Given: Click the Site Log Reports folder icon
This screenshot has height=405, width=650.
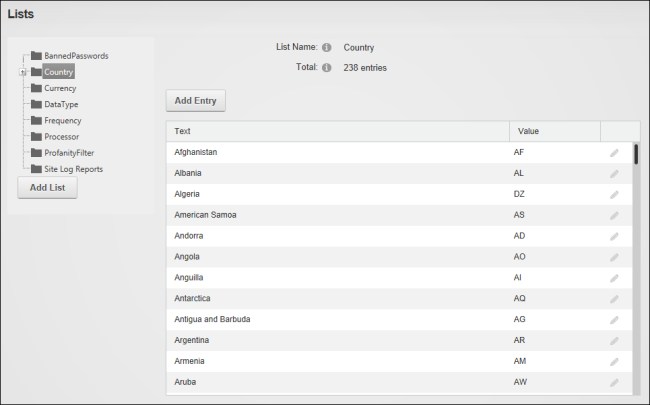Looking at the screenshot, I should [x=36, y=169].
